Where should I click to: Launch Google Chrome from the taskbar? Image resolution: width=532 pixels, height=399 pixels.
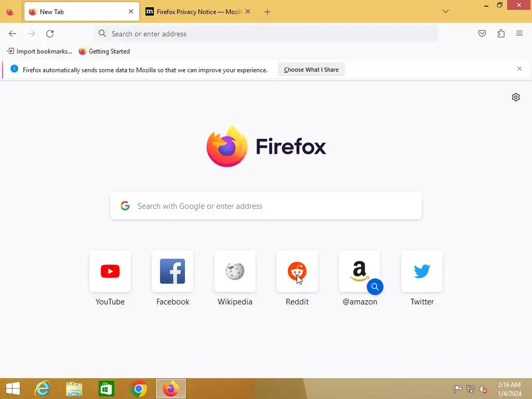tap(138, 389)
